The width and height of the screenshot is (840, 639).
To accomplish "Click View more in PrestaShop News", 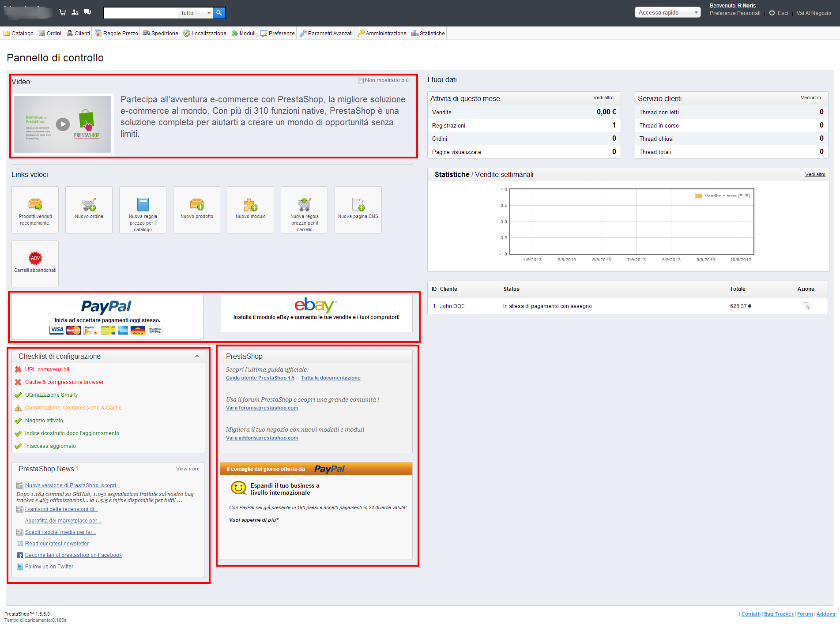I will pos(188,469).
